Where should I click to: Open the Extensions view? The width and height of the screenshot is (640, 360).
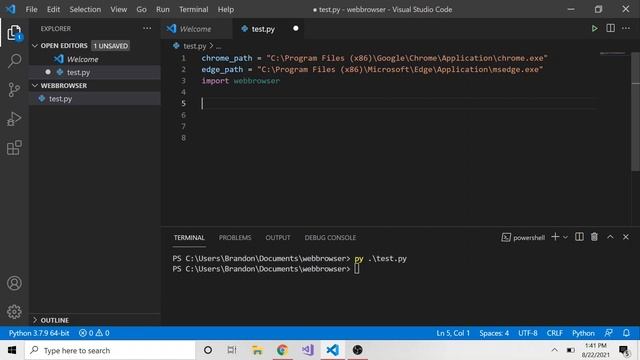point(14,148)
